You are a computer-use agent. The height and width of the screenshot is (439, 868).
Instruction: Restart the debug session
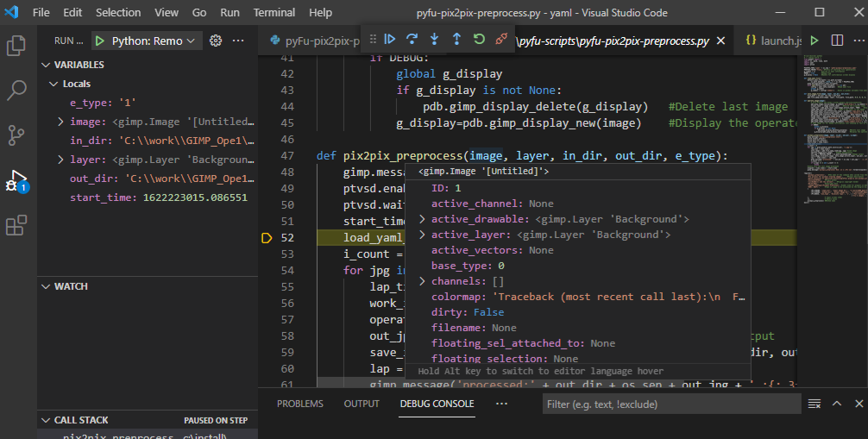click(479, 39)
